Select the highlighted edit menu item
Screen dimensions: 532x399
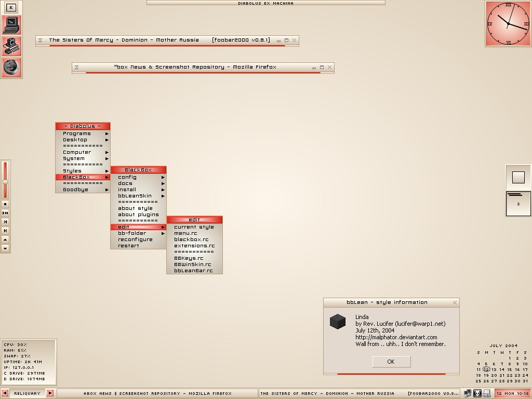point(138,227)
